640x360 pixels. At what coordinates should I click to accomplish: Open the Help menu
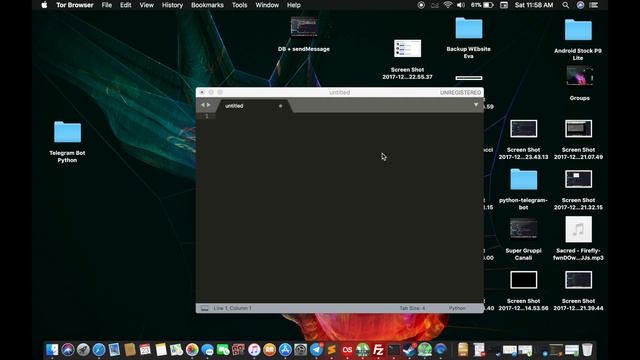293,5
